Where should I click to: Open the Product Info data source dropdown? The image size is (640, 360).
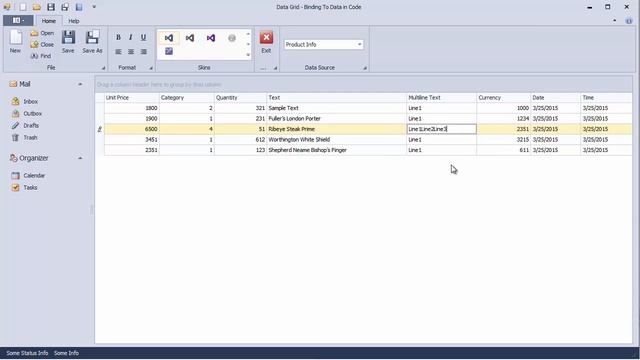point(360,44)
